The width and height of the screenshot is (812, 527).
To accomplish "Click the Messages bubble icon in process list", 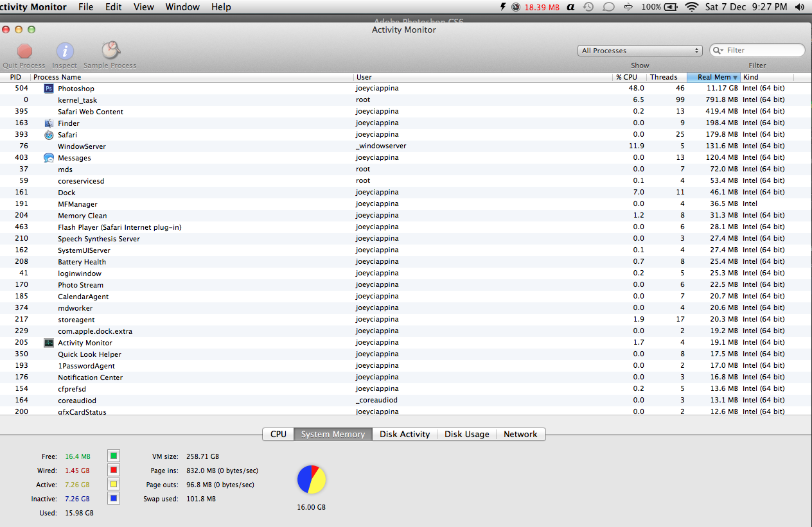I will coord(49,158).
